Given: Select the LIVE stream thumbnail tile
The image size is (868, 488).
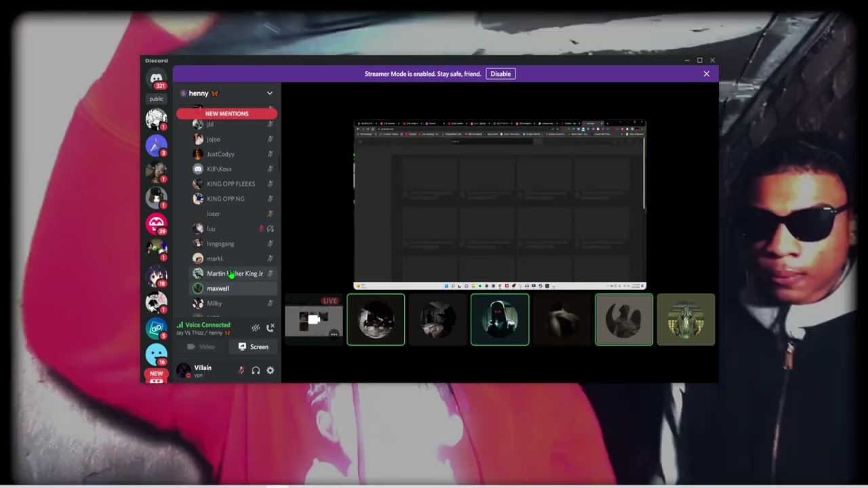Looking at the screenshot, I should [x=314, y=319].
